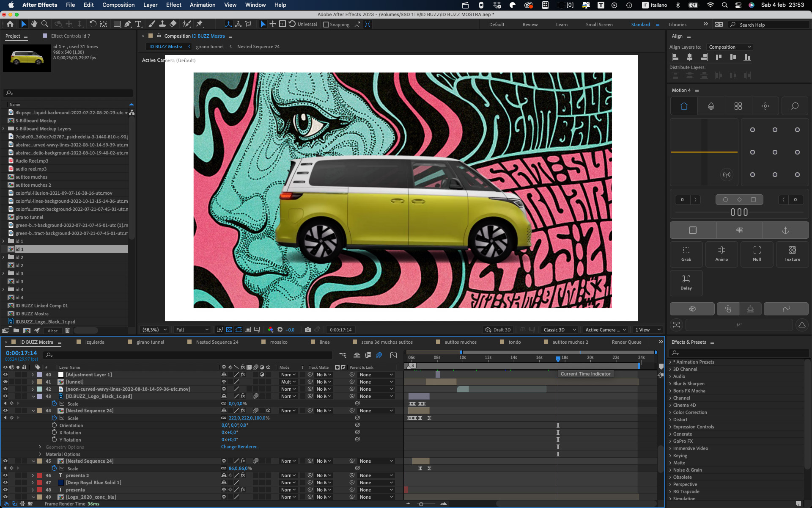Open the Animation menu

click(203, 5)
